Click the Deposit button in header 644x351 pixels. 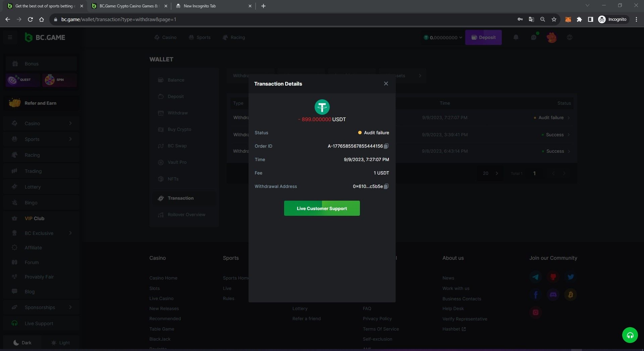coord(483,37)
